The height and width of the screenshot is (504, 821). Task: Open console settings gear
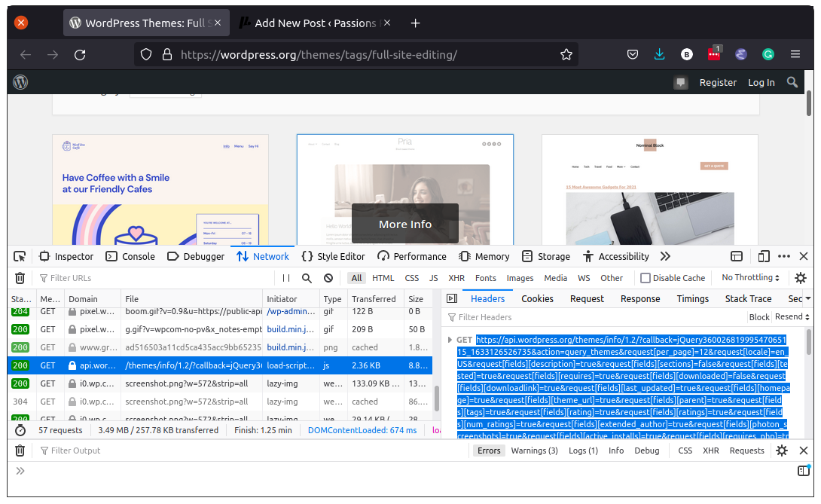pyautogui.click(x=782, y=451)
